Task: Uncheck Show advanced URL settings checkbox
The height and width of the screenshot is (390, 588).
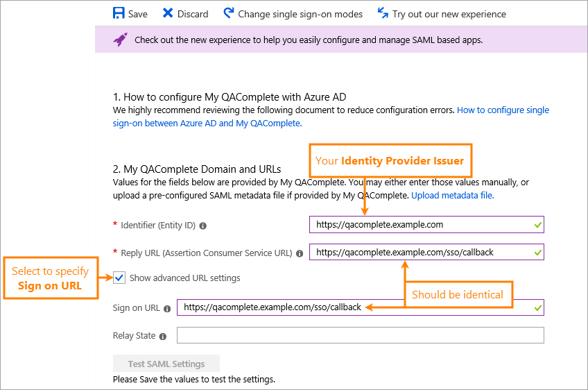Action: click(119, 278)
